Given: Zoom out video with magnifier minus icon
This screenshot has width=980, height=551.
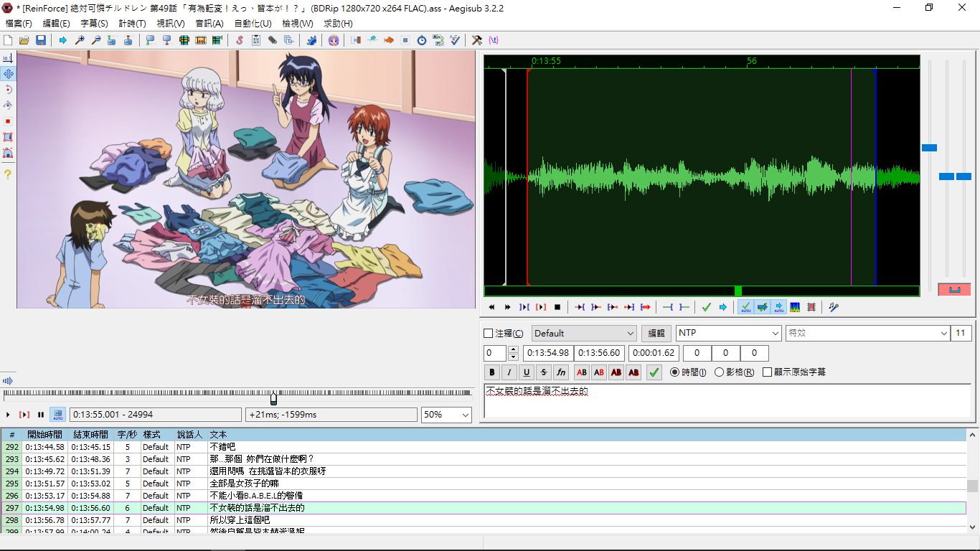Looking at the screenshot, I should click(96, 40).
